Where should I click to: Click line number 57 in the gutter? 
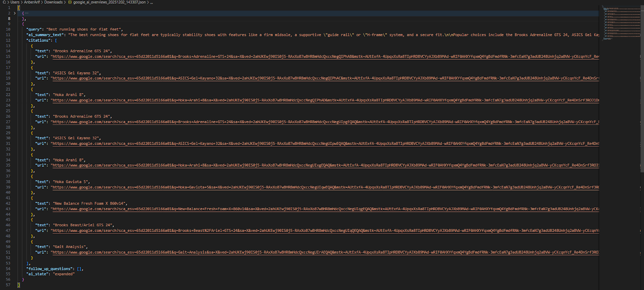pyautogui.click(x=8, y=285)
